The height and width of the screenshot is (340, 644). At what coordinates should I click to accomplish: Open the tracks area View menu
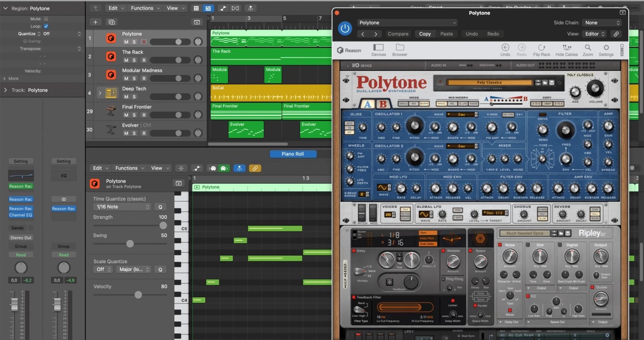click(x=175, y=8)
